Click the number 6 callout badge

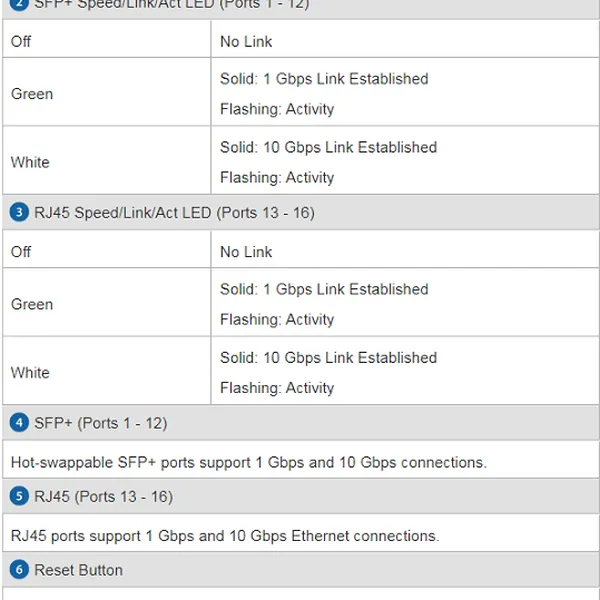[19, 570]
